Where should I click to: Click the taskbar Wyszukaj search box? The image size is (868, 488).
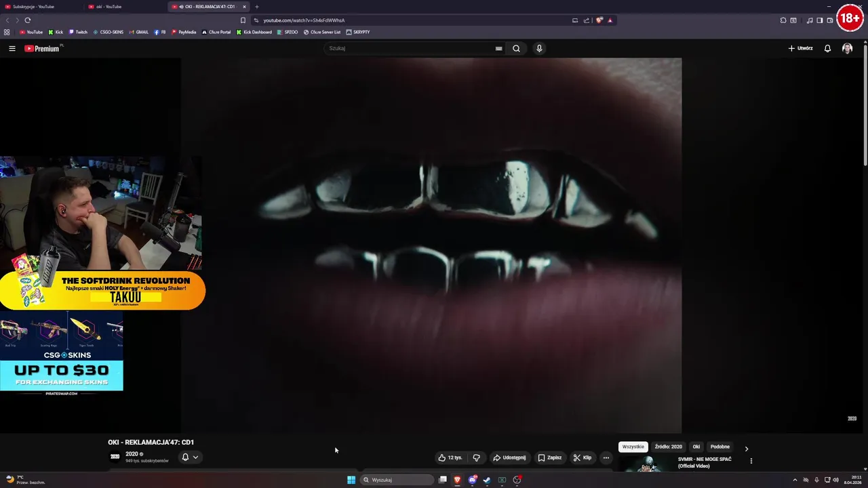tap(397, 480)
